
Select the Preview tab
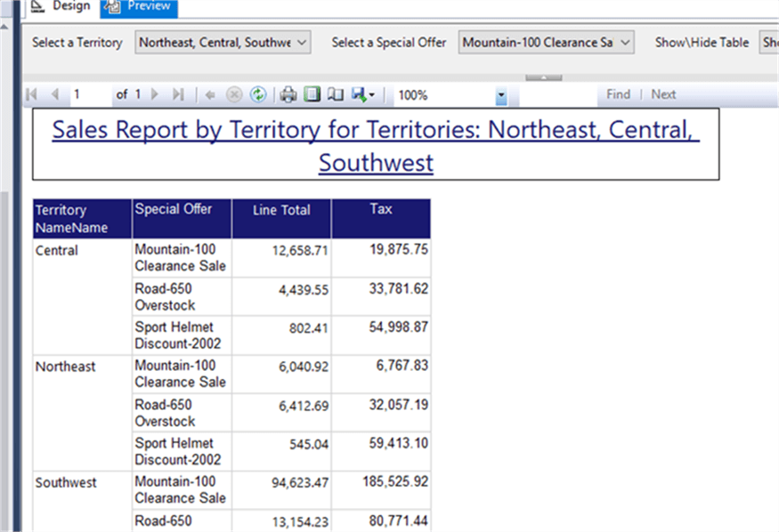140,6
